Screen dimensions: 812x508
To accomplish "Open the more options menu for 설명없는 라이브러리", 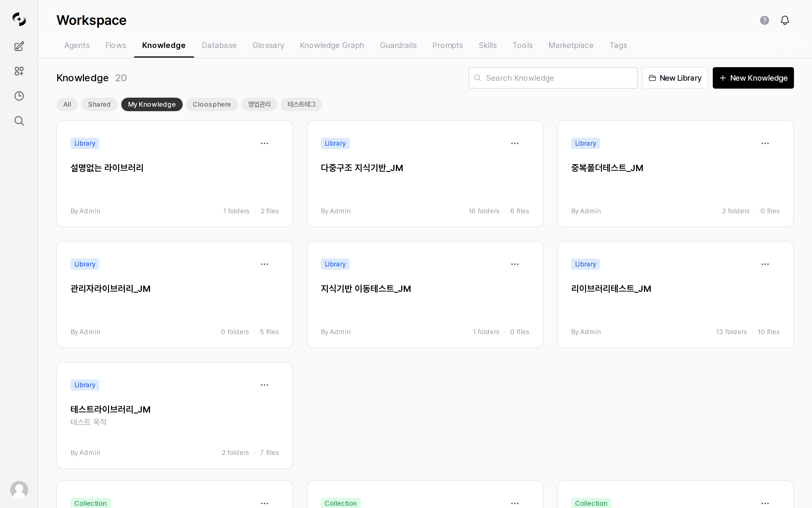I will point(264,143).
